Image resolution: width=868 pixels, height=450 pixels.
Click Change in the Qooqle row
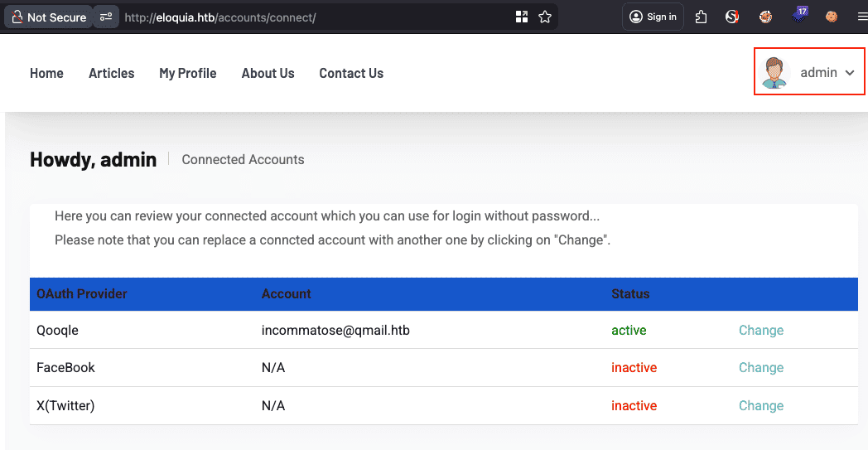761,331
